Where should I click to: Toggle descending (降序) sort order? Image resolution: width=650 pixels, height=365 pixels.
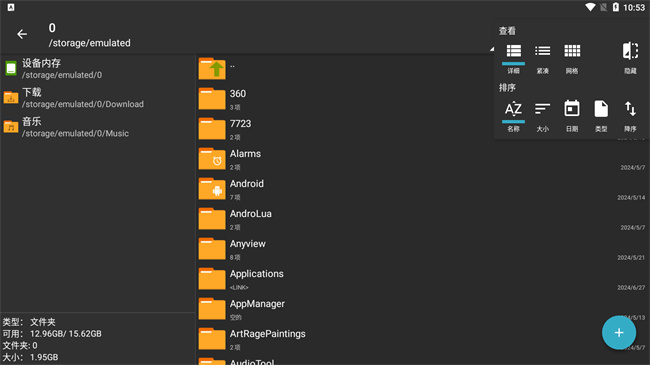(x=630, y=116)
